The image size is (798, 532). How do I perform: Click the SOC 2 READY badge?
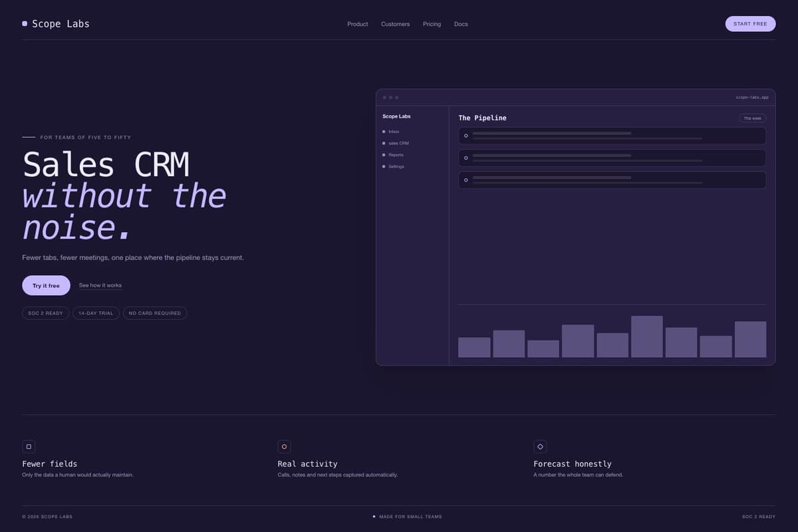(45, 313)
